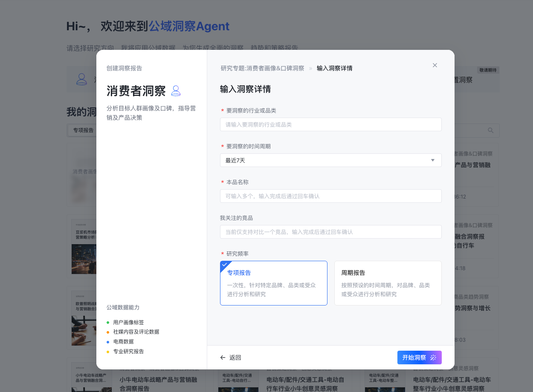Close the insight report dialog
533x392 pixels.
pos(435,65)
